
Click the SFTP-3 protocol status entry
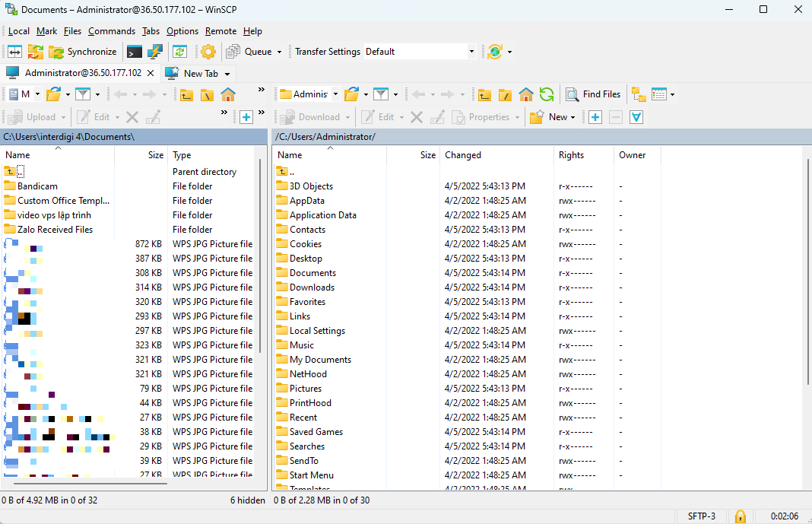[x=702, y=516]
